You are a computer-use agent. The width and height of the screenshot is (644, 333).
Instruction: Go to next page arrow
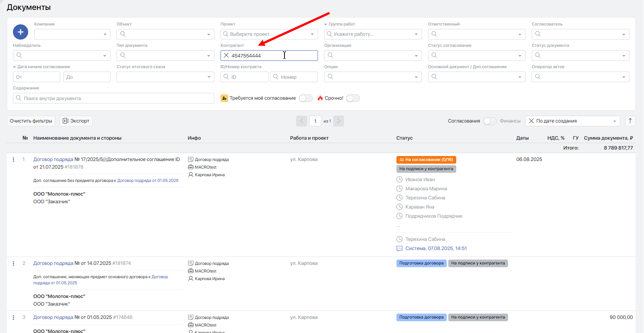pyautogui.click(x=338, y=121)
